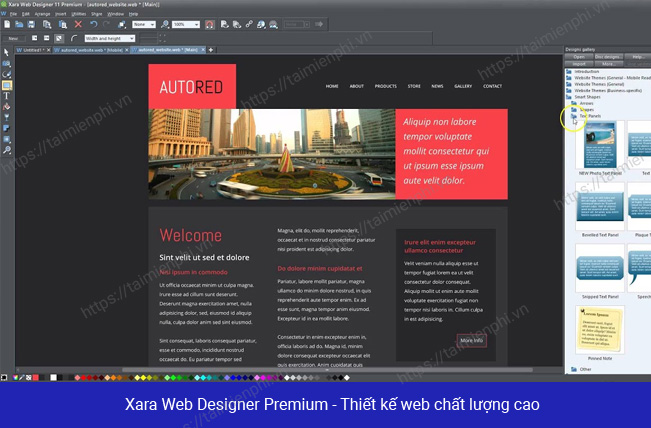Select the Transparency wine-glass tool
Image resolution: width=651 pixels, height=428 pixels.
tap(6, 117)
